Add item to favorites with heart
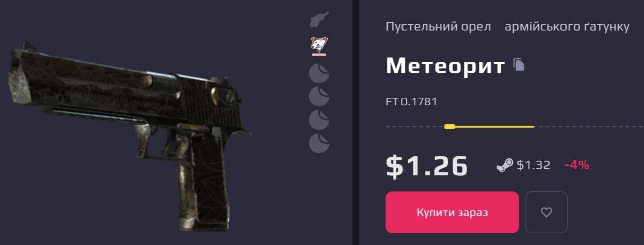The image size is (644, 245). coord(546,212)
